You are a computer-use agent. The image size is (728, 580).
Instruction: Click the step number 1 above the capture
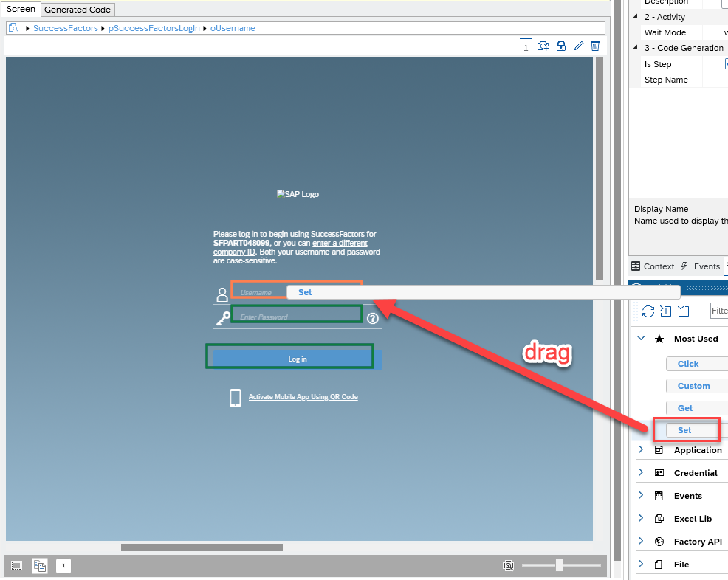pos(526,48)
